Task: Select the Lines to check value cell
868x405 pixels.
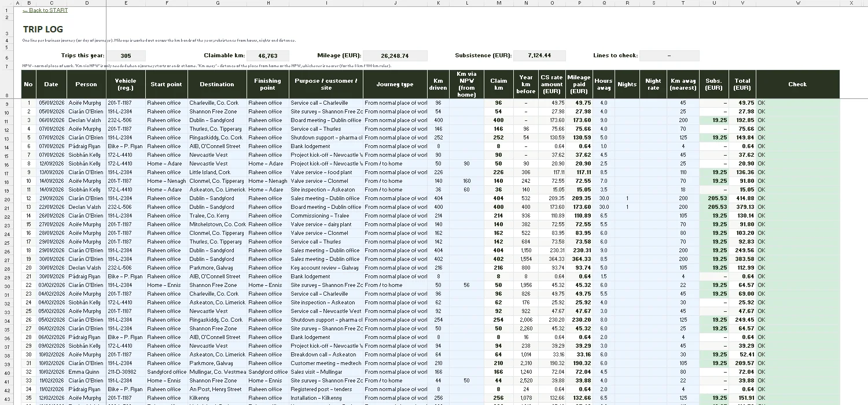Action: pyautogui.click(x=670, y=56)
